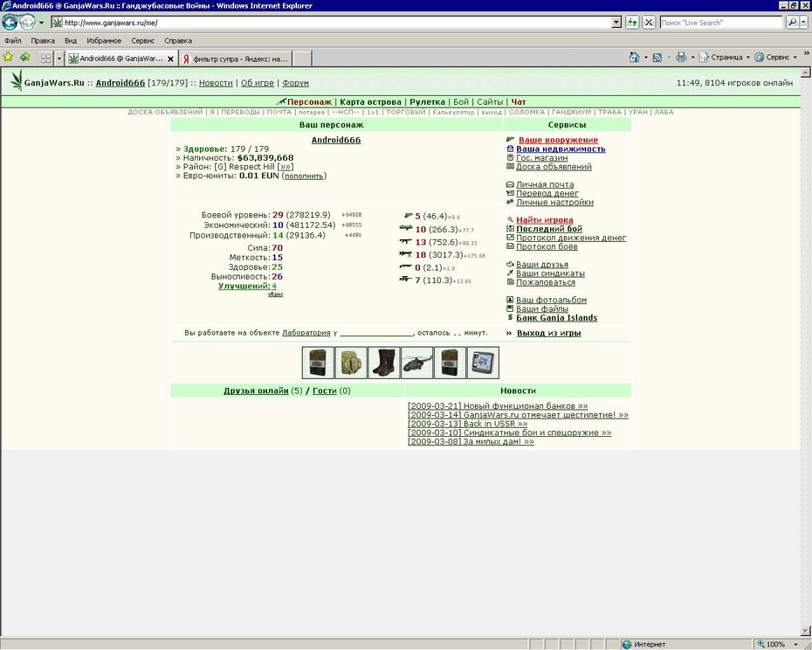Click the backpack equipment item icon
The image size is (812, 650).
351,363
